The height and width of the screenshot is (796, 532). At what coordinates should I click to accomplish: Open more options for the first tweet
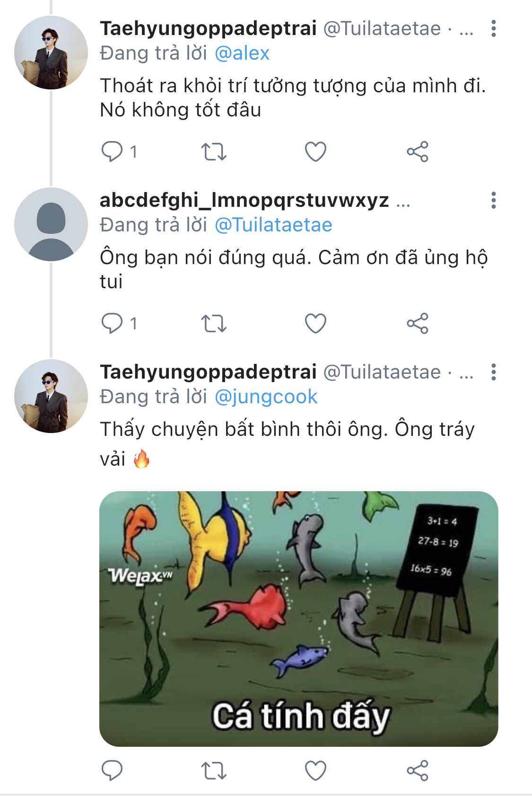494,29
